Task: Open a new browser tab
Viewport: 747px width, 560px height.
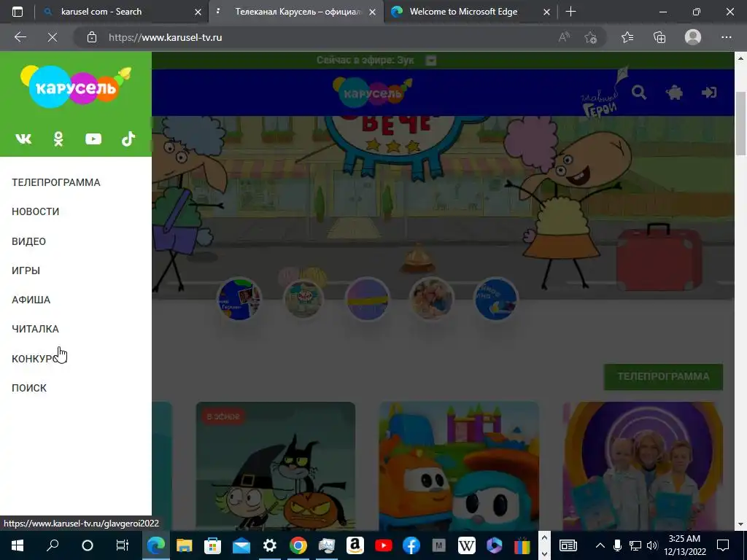Action: (570, 12)
